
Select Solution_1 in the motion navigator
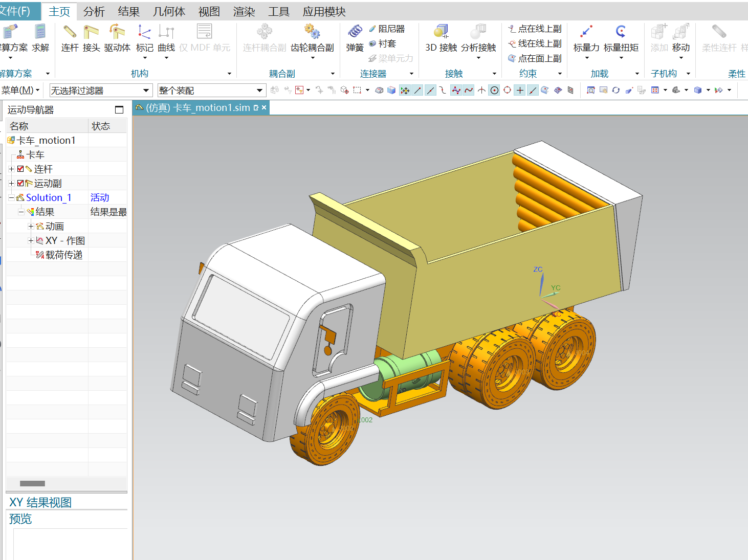(x=49, y=197)
